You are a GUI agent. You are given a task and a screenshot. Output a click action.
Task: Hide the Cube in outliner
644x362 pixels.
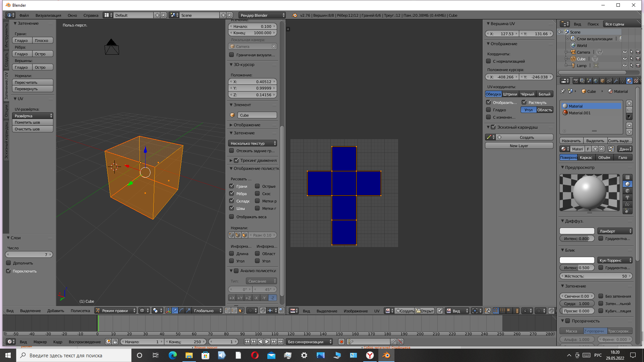click(625, 59)
